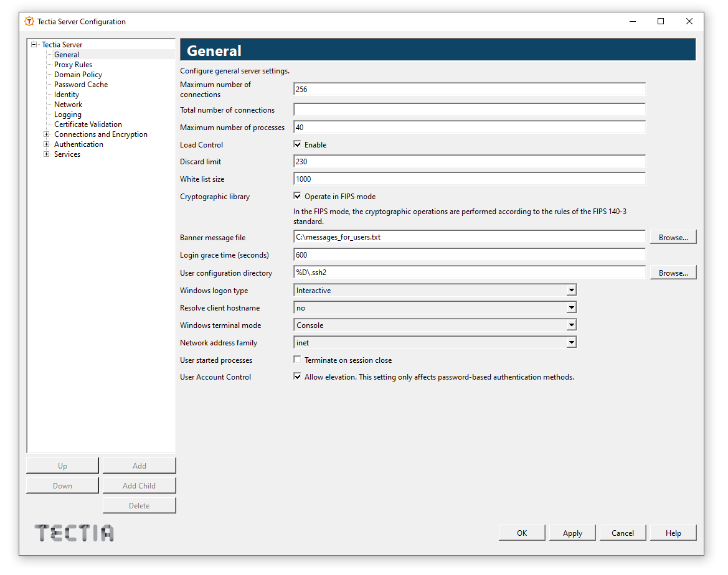Browse for user configuration directory
Image resolution: width=728 pixels, height=575 pixels.
tap(673, 273)
